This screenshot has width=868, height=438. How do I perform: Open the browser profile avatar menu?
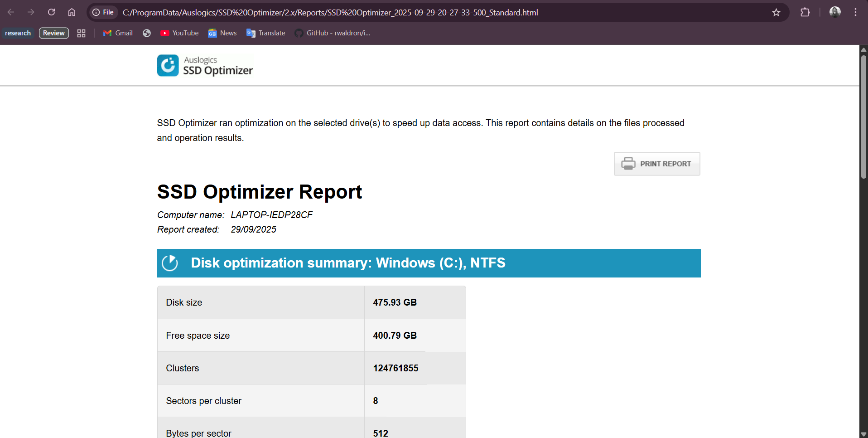835,12
